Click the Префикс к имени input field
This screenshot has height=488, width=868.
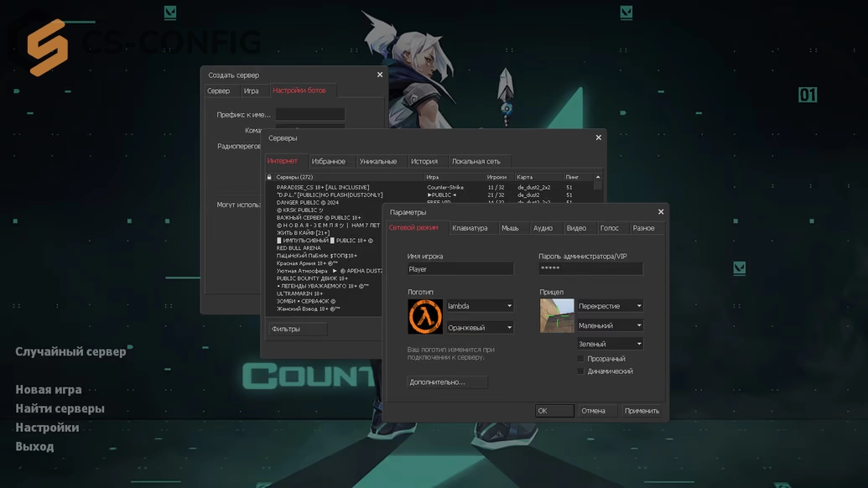pyautogui.click(x=310, y=115)
